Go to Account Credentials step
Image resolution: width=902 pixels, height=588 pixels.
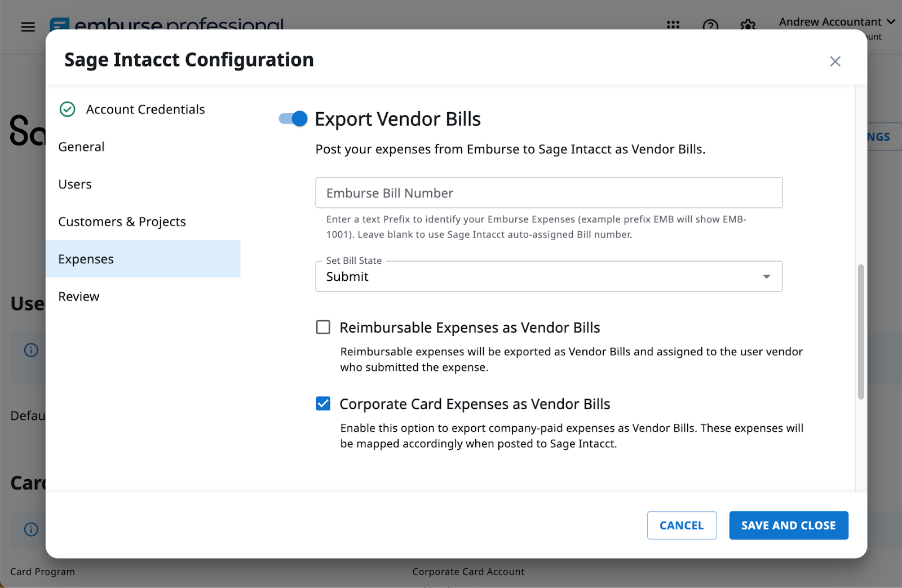pos(145,109)
